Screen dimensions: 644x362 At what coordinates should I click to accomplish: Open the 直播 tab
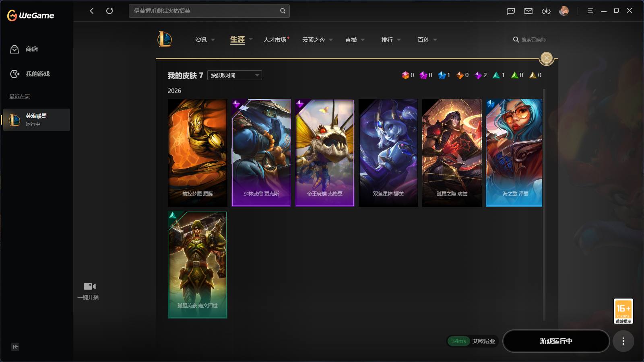pyautogui.click(x=351, y=40)
